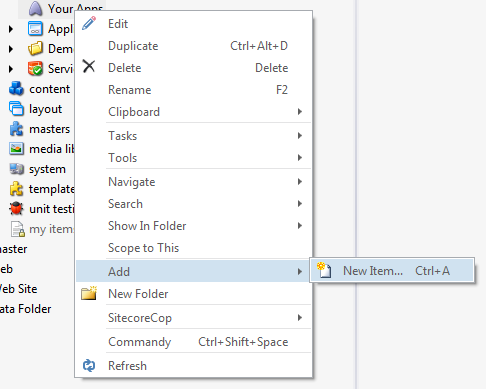Image resolution: width=486 pixels, height=389 pixels.
Task: Click the New Folder icon
Action: pos(89,293)
